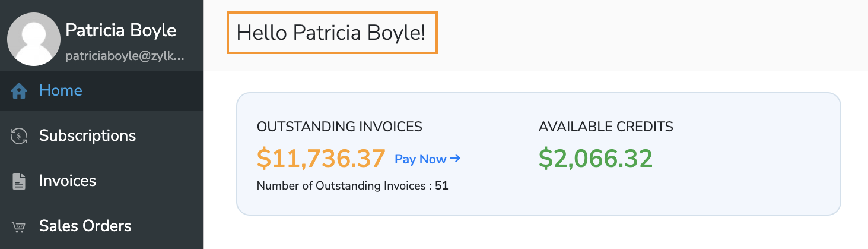Click the Invoices document icon
868x249 pixels.
[20, 181]
